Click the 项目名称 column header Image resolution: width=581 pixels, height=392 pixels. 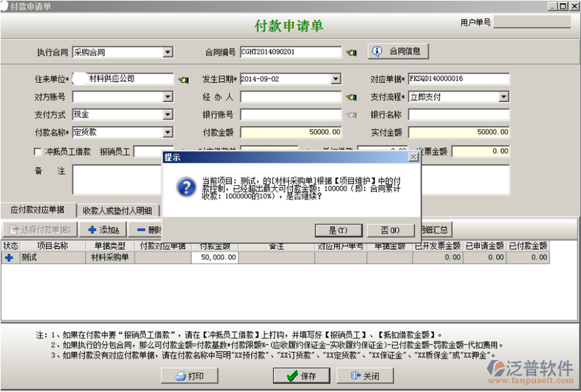point(52,246)
